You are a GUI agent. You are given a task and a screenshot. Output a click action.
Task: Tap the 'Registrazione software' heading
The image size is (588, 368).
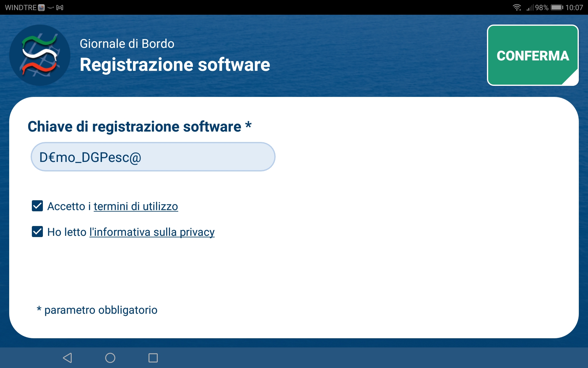[x=175, y=65]
